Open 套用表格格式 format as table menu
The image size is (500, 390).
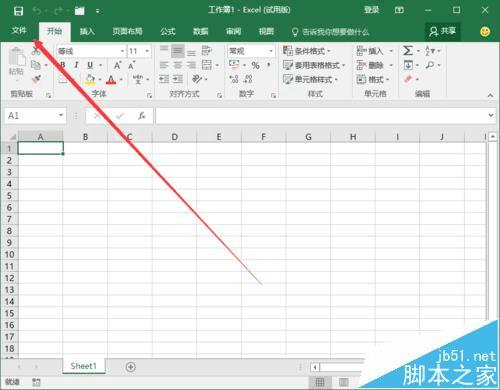coord(314,65)
